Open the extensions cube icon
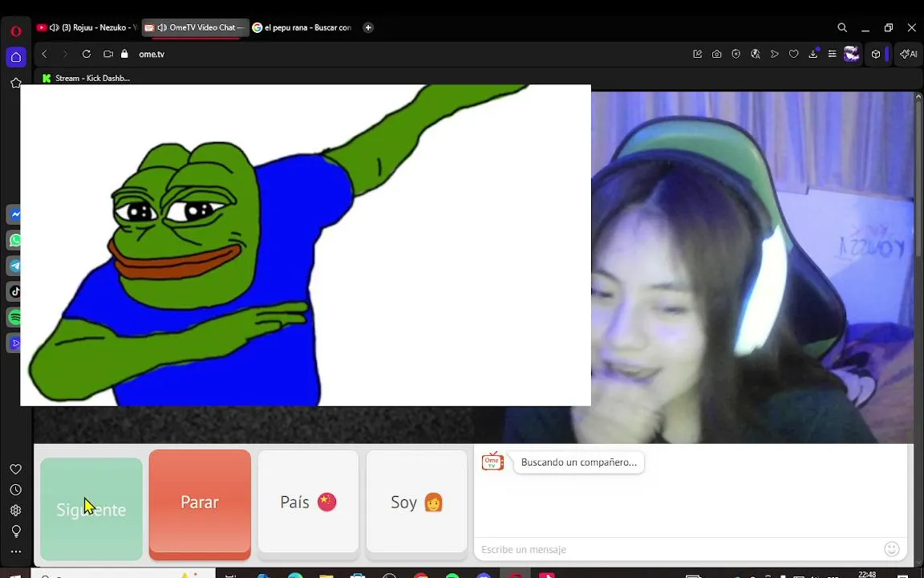 coord(876,54)
